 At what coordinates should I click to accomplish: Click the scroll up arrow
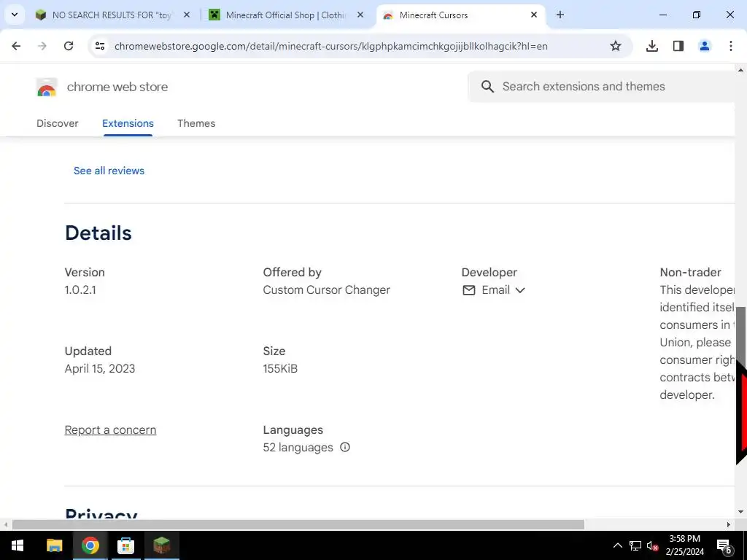click(x=741, y=70)
